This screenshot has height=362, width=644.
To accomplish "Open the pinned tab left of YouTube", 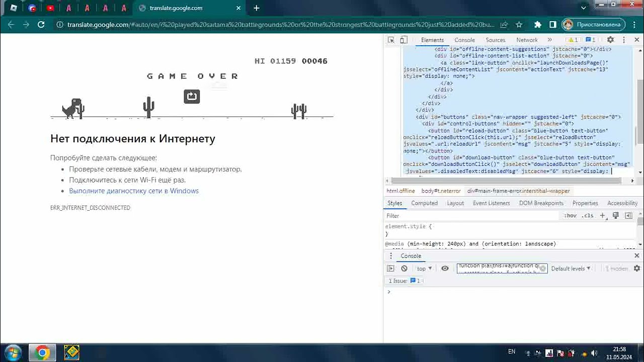I will tap(32, 8).
